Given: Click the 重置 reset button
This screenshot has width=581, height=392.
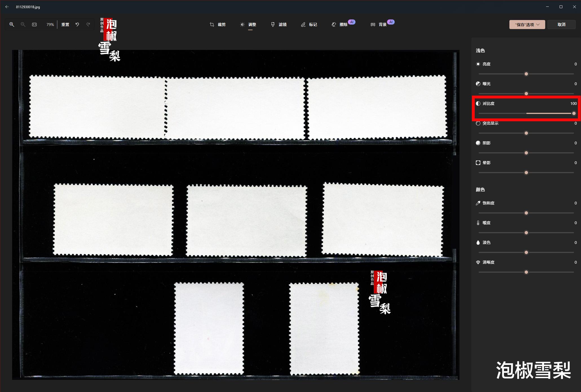Looking at the screenshot, I should tap(65, 25).
